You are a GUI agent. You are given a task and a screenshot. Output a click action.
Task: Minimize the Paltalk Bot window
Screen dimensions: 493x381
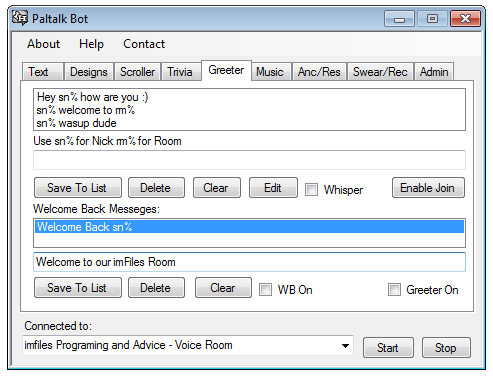[399, 19]
